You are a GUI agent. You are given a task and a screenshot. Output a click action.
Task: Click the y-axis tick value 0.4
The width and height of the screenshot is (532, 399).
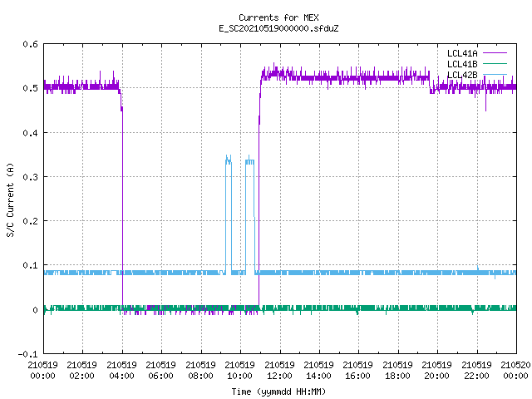point(30,133)
